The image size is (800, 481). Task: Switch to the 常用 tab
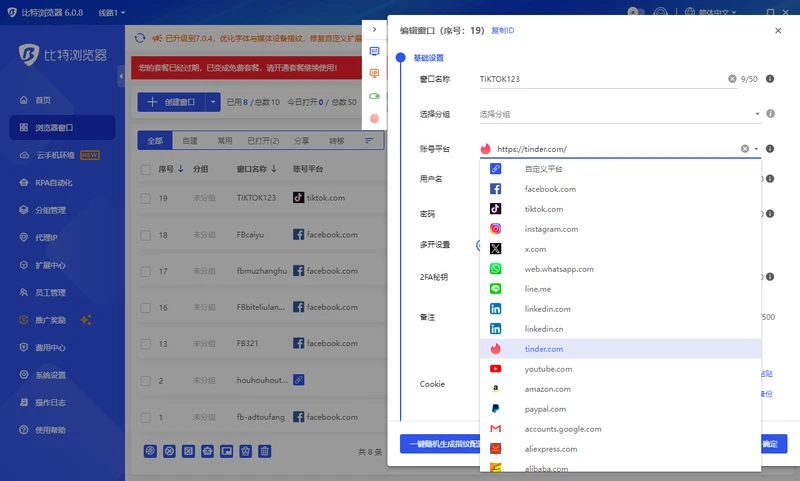click(224, 141)
